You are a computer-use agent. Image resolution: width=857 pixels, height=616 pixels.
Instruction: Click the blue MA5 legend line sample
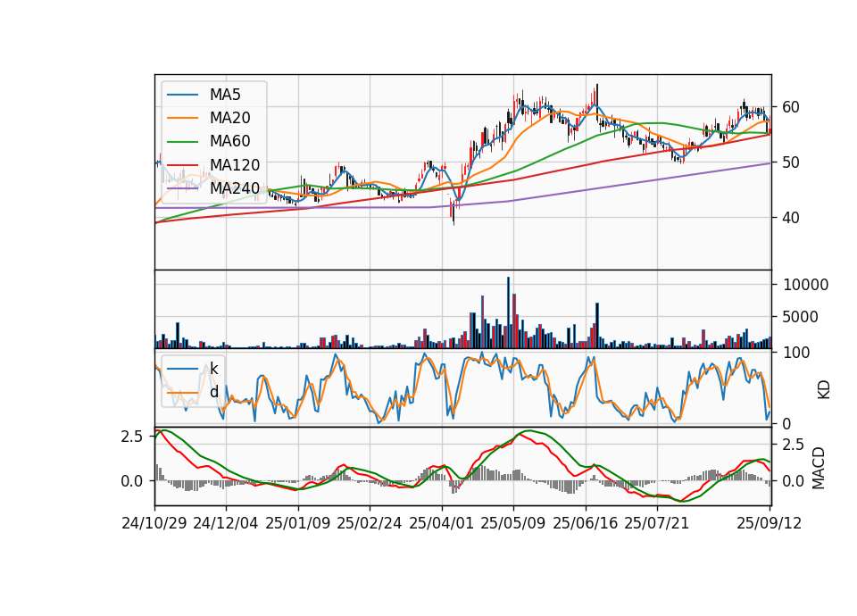(x=182, y=96)
